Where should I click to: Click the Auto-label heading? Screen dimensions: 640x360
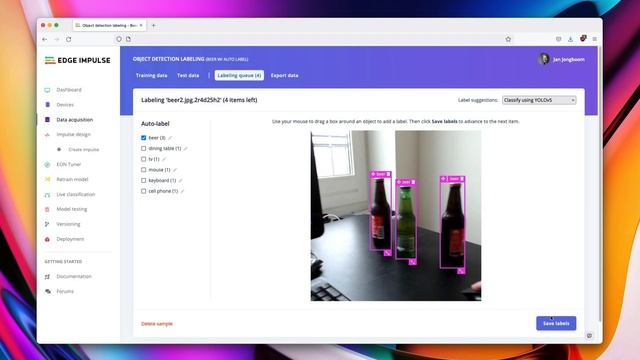155,124
